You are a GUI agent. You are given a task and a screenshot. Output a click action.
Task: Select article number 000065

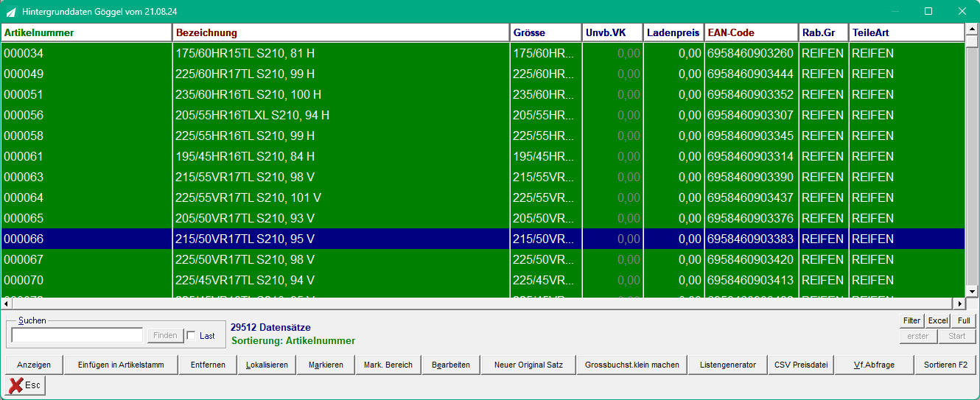tap(24, 218)
